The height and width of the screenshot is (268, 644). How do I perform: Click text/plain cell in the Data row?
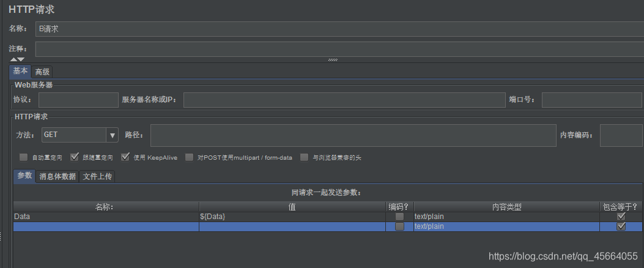[x=506, y=217]
